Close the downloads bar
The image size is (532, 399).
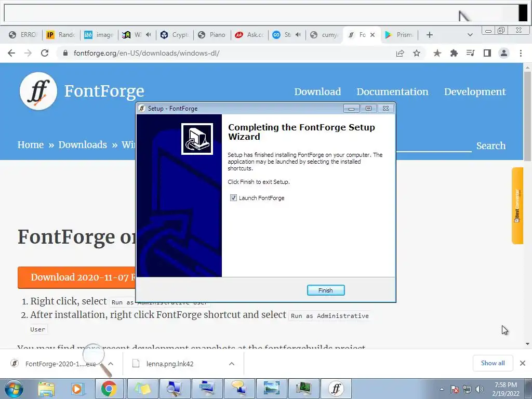pos(523,363)
